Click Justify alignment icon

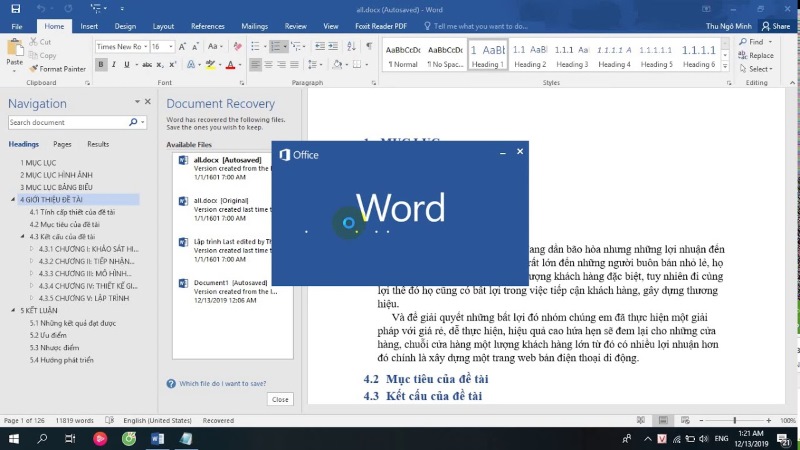(x=294, y=65)
